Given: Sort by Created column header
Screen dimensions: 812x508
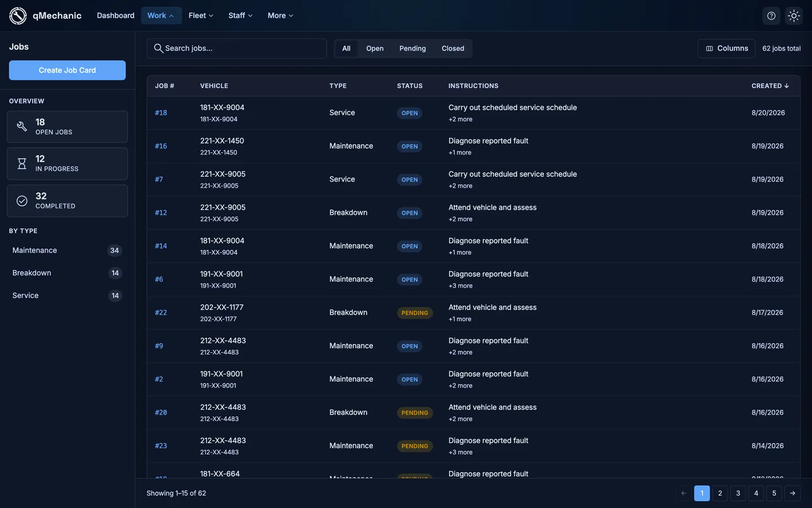Looking at the screenshot, I should click(770, 86).
